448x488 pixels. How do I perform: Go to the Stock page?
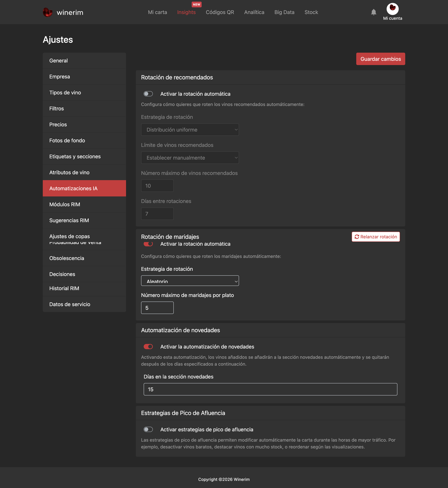(311, 12)
